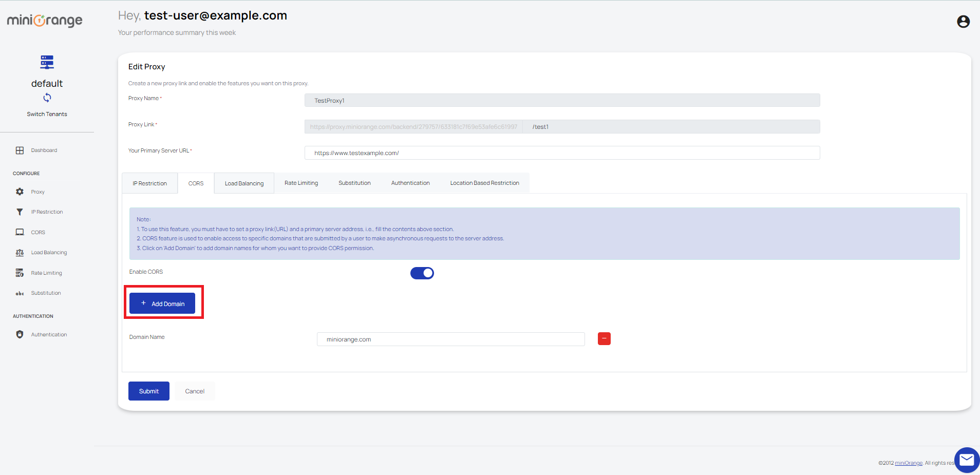Open the Authentication tab

pyautogui.click(x=410, y=183)
